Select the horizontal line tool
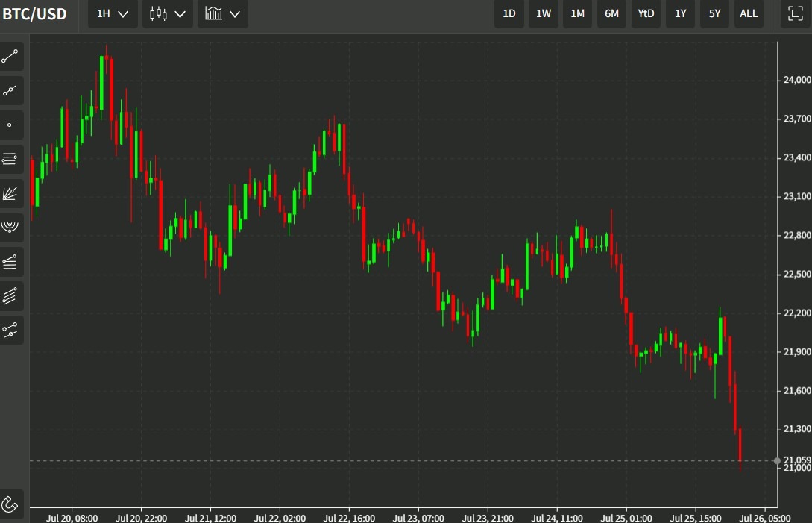This screenshot has width=812, height=523. tap(10, 125)
